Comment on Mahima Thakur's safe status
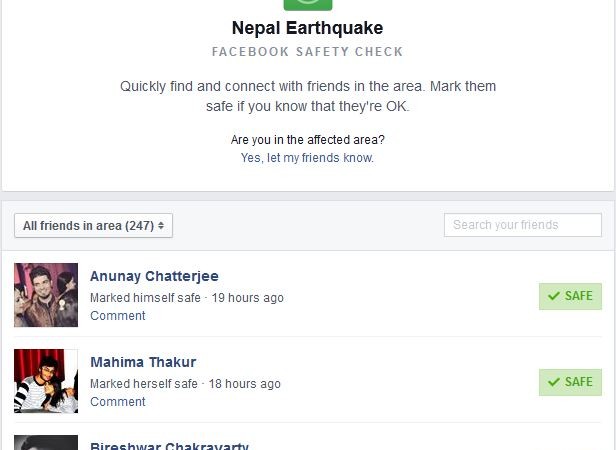This screenshot has height=450, width=616. [117, 402]
